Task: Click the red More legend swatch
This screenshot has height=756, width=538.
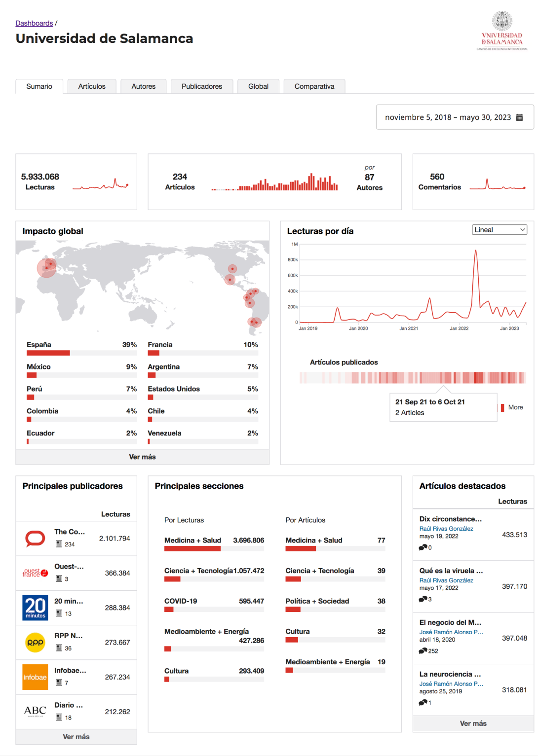Action: [502, 407]
